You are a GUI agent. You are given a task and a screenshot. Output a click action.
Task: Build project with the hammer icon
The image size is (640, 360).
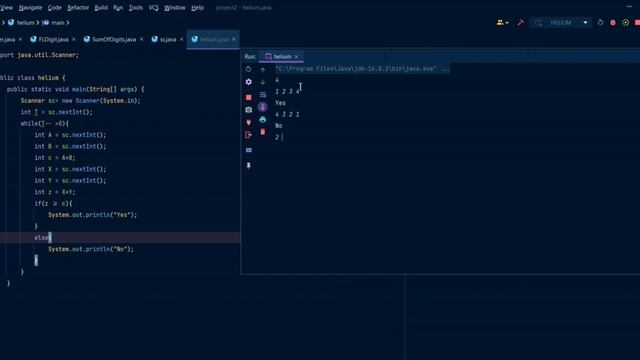520,22
